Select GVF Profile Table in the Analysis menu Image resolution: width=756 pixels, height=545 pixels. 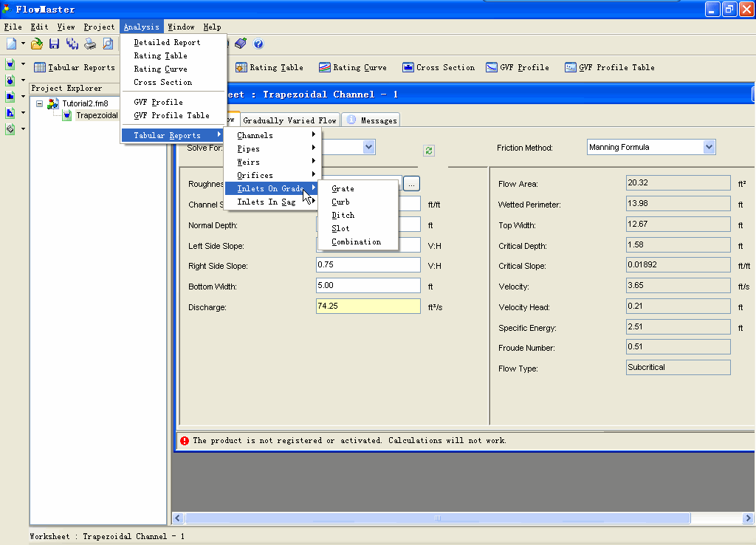pyautogui.click(x=173, y=115)
